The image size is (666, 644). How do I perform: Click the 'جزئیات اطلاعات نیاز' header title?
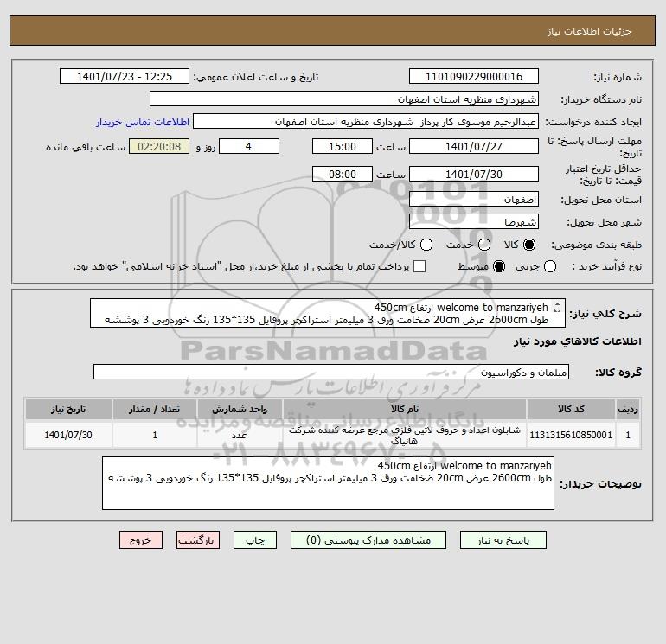coord(590,31)
